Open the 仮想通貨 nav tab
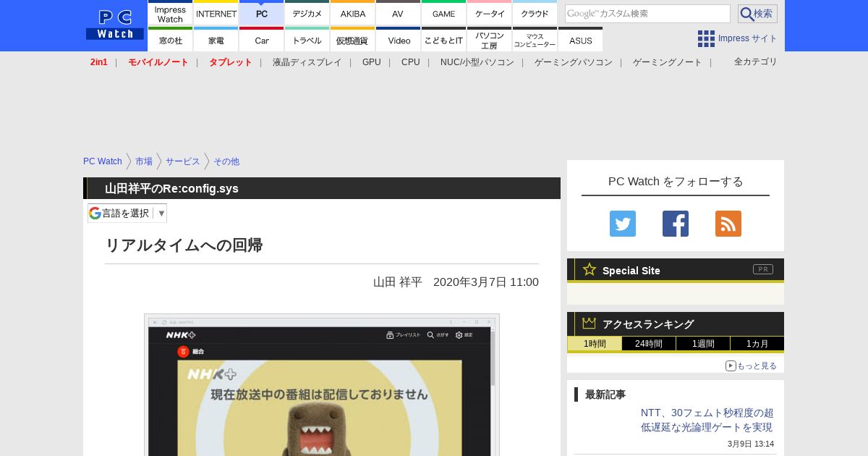The image size is (868, 456). [x=353, y=39]
